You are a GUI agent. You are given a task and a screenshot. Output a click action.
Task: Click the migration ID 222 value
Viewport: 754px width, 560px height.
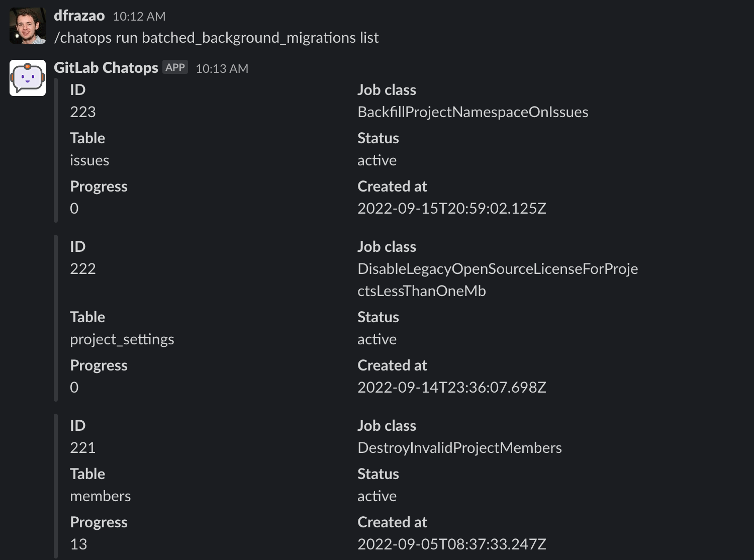(x=83, y=269)
